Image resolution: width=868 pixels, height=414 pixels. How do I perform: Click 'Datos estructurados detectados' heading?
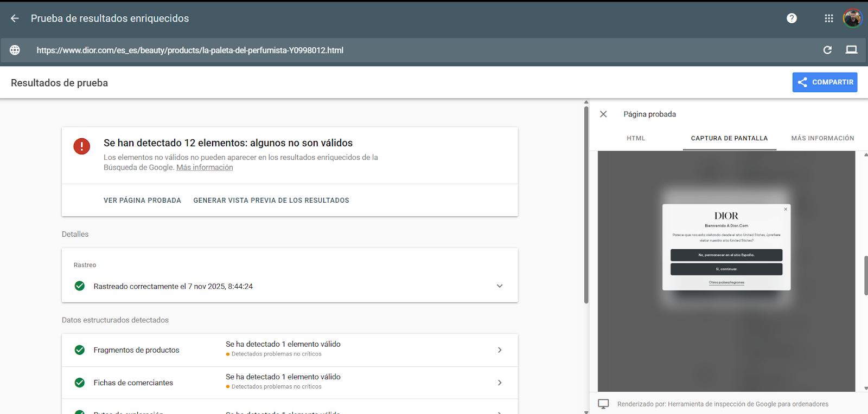coord(115,320)
